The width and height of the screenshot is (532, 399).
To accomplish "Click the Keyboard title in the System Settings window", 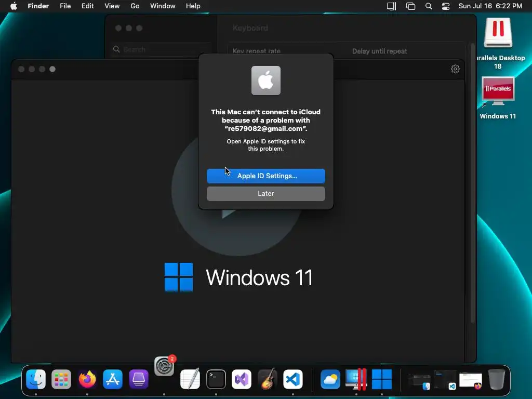I will [x=250, y=28].
